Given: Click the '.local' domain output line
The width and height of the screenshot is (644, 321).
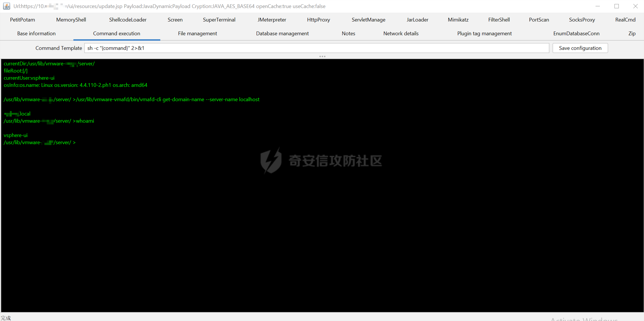Looking at the screenshot, I should click(x=17, y=114).
